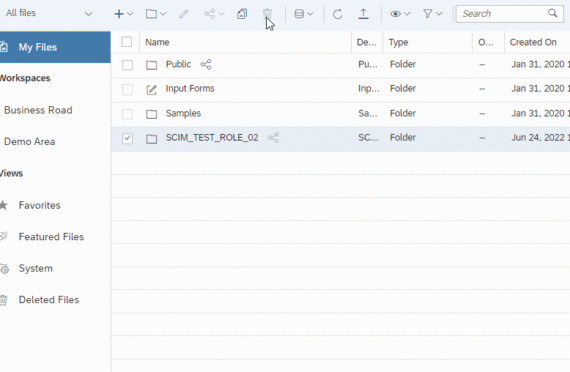Select My Files in sidebar
The width and height of the screenshot is (570, 372).
pyautogui.click(x=55, y=47)
